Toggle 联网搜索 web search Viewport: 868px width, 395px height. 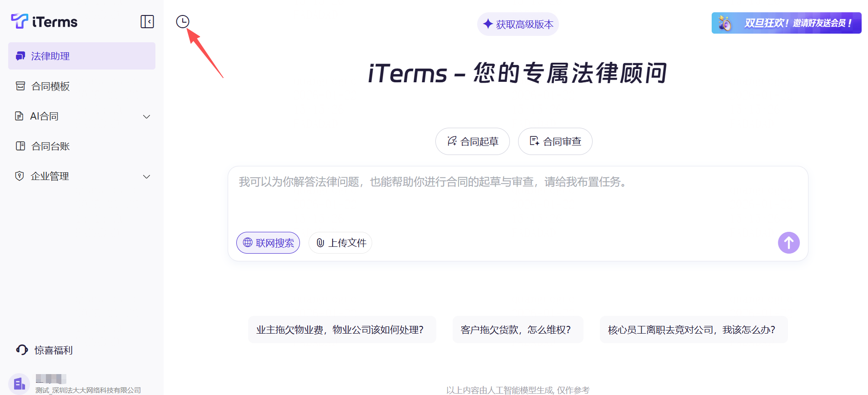[x=268, y=243]
